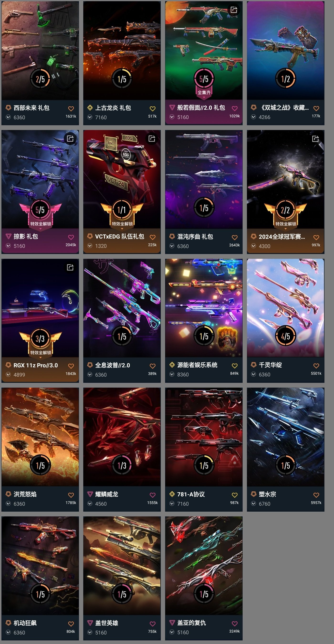Click the share icon on 2024全球冠军赛 card
Screen dimensions: 334x644
click(315, 139)
